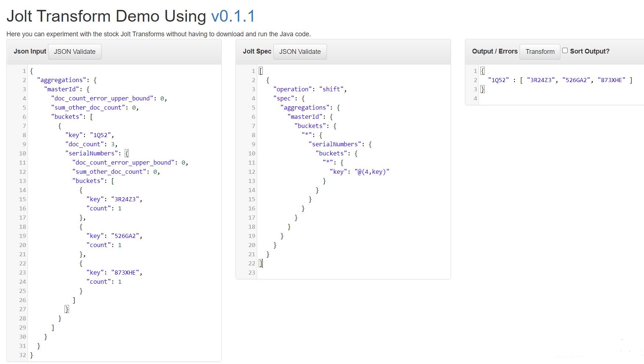
Task: Click the "@(4,key)" value in Jolt Spec
Action: tap(372, 172)
